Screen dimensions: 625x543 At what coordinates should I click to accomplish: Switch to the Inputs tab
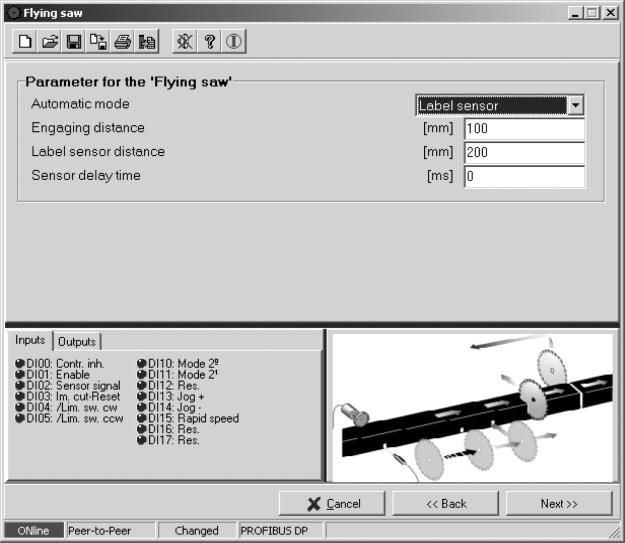click(30, 340)
